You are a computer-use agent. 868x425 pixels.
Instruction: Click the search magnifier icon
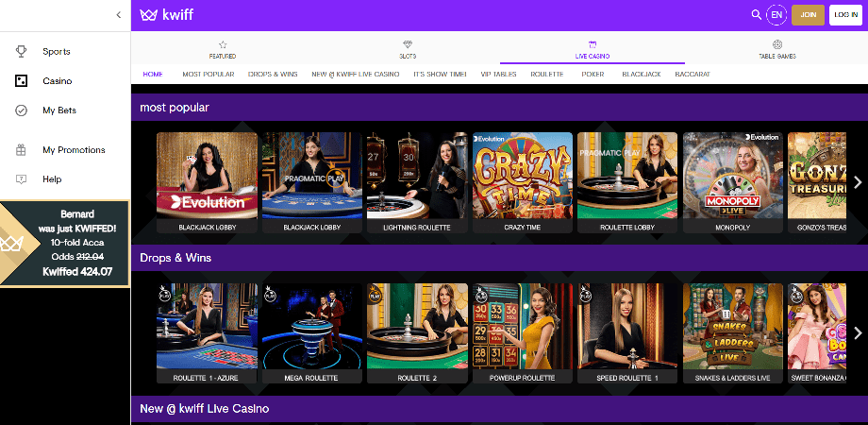click(x=756, y=15)
